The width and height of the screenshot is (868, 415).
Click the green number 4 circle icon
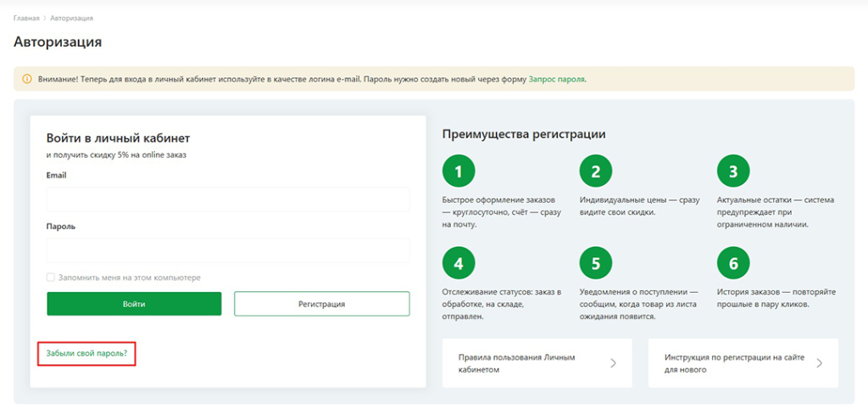pyautogui.click(x=459, y=263)
